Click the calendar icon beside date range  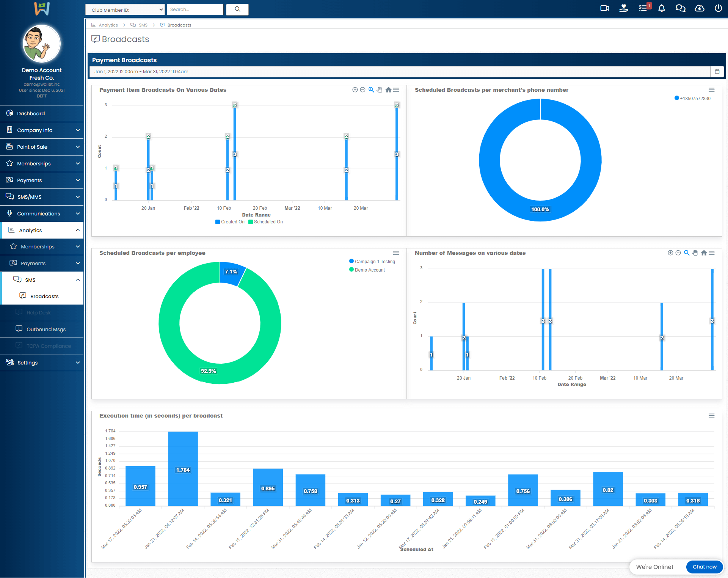click(717, 72)
